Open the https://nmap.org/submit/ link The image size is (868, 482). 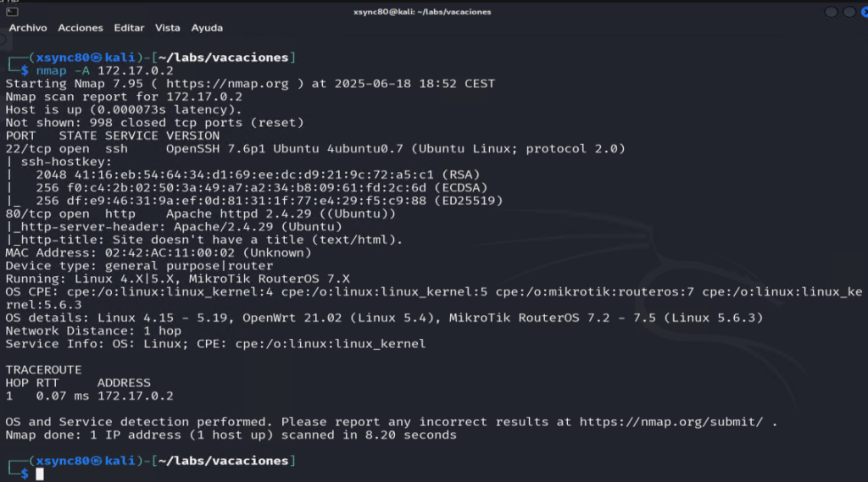[671, 422]
